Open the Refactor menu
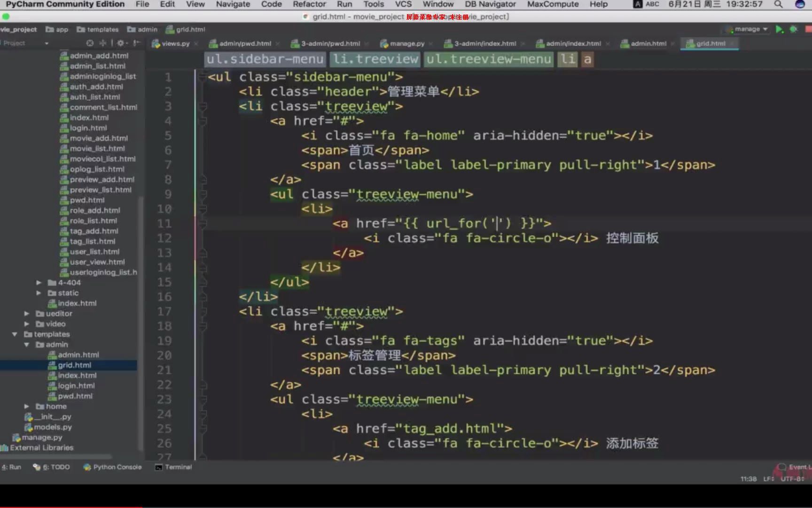The height and width of the screenshot is (508, 812). coord(309,4)
